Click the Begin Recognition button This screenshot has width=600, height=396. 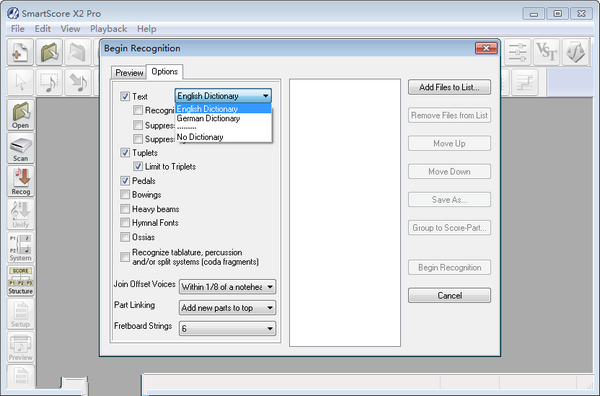[449, 267]
